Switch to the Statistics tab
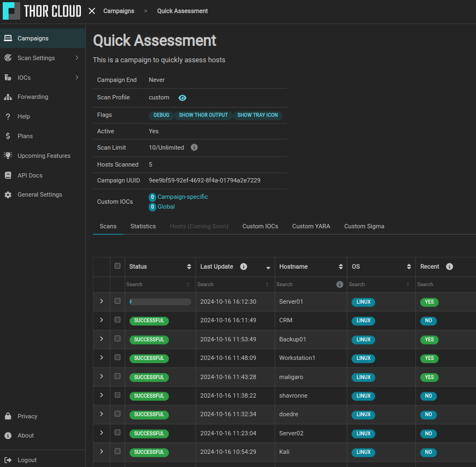This screenshot has width=476, height=467. [x=143, y=226]
